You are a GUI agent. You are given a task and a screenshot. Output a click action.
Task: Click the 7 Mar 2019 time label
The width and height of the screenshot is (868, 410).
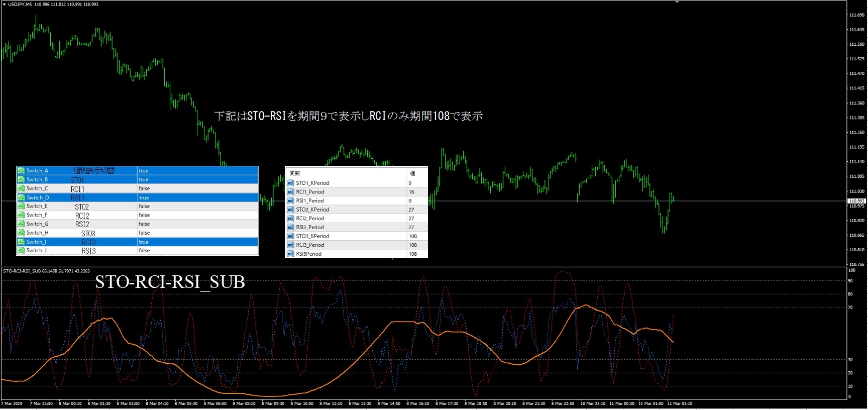tap(12, 403)
